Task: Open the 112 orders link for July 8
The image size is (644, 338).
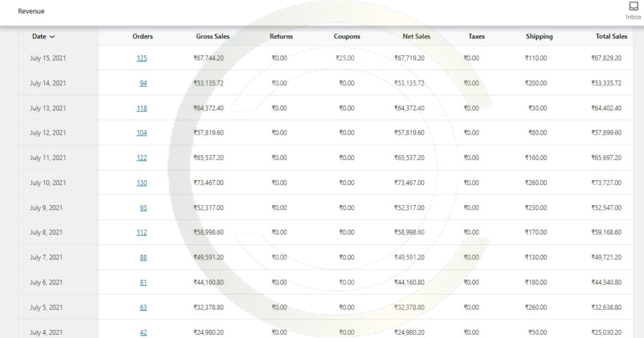Action: (142, 232)
